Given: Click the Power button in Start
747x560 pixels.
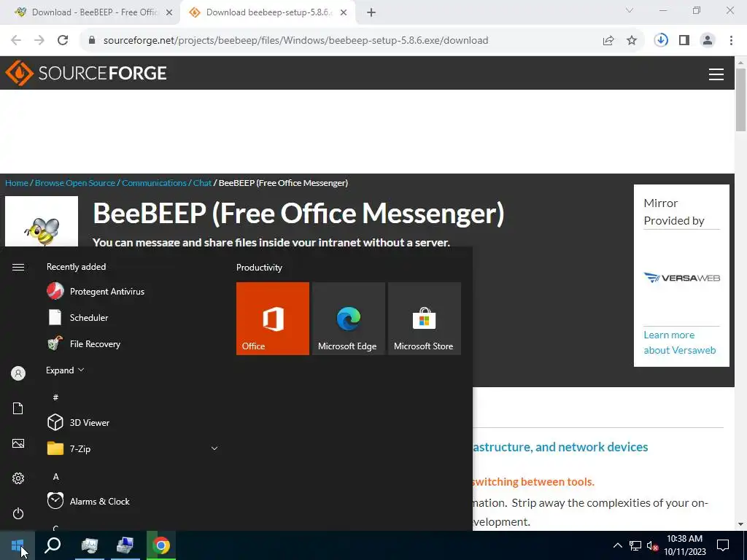Looking at the screenshot, I should 18,513.
